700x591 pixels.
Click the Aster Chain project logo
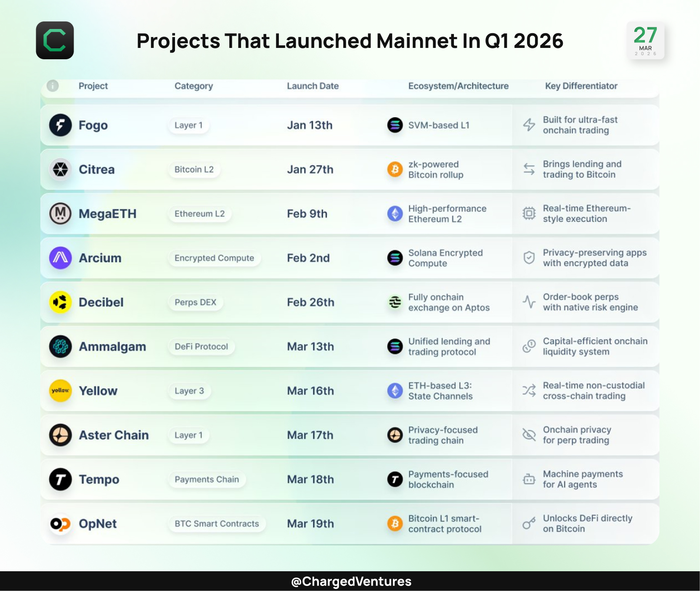pos(60,435)
